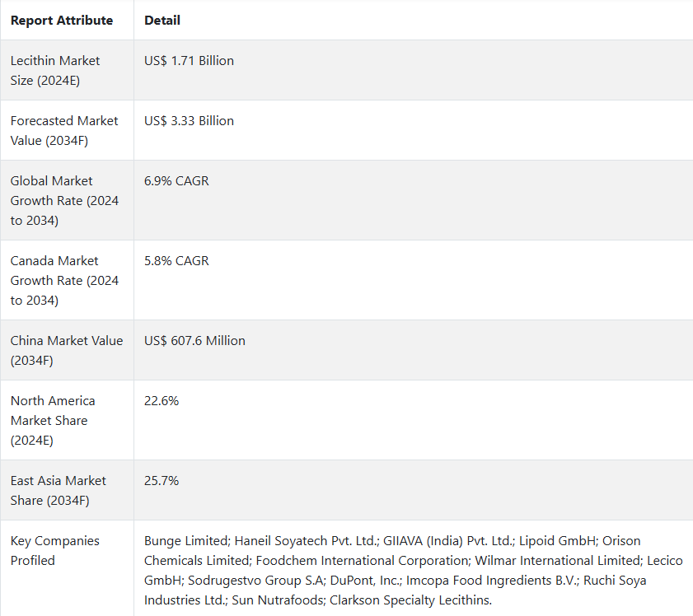This screenshot has width=693, height=616.
Task: Select the "Lecithin Market Size (2024E)" cell
Action: coord(55,71)
